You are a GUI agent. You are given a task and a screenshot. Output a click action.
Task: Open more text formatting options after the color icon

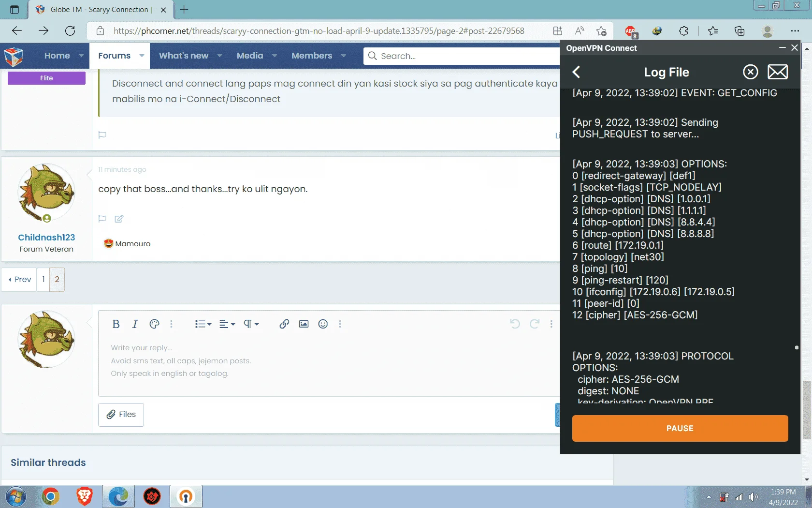pos(171,324)
